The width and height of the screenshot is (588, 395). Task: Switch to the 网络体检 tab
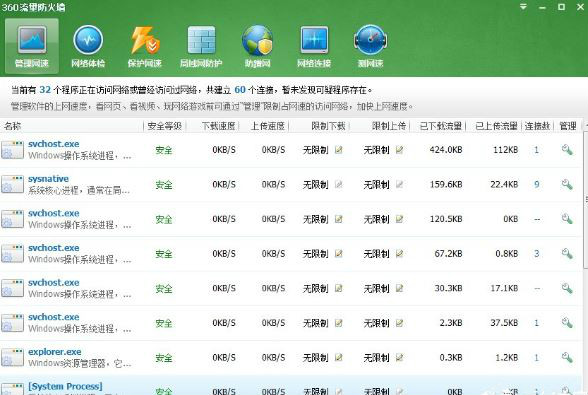point(88,45)
